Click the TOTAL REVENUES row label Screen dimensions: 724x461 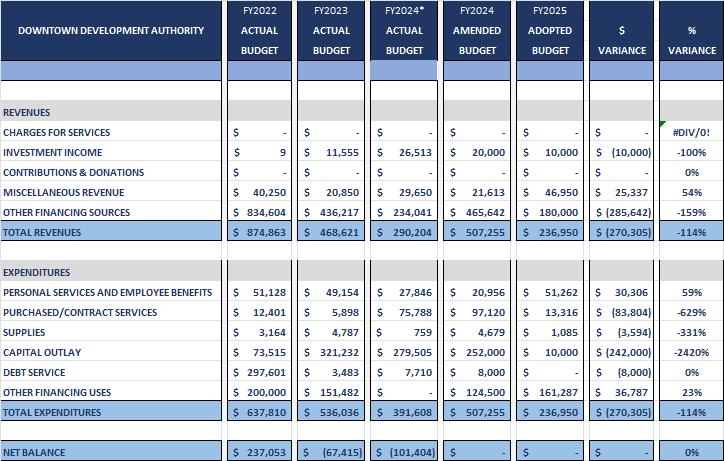42,232
